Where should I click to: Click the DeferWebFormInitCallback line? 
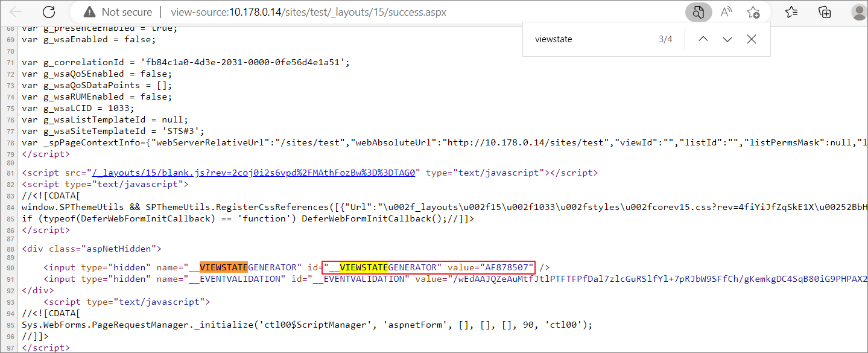247,218
